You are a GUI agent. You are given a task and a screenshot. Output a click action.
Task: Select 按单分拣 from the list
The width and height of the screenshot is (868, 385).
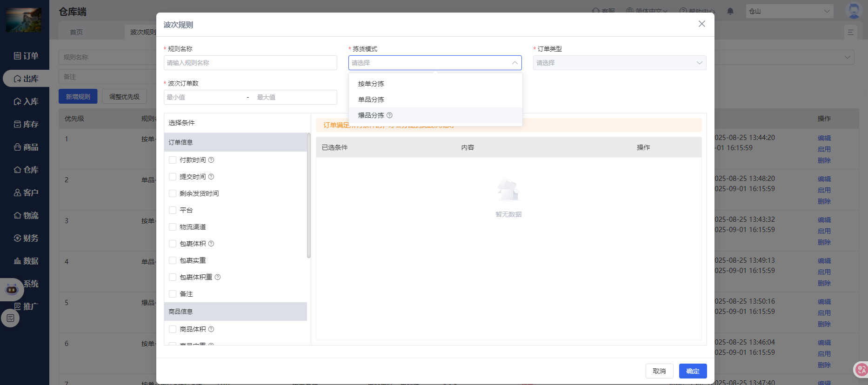tap(371, 84)
